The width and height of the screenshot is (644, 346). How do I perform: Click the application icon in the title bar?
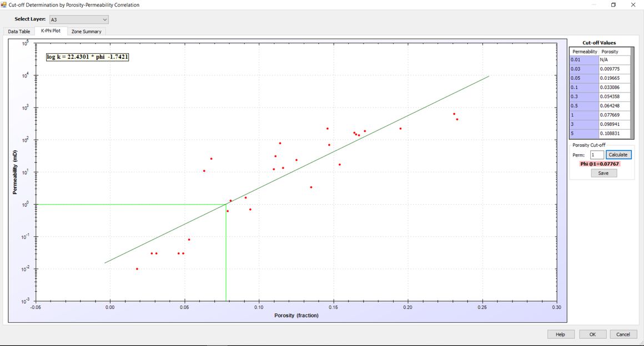click(x=4, y=5)
